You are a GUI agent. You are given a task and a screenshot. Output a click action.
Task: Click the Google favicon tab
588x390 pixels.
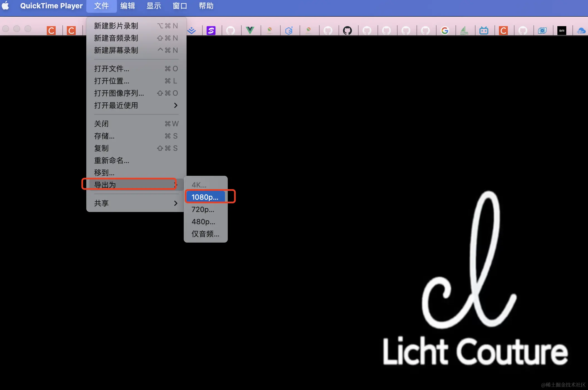445,30
